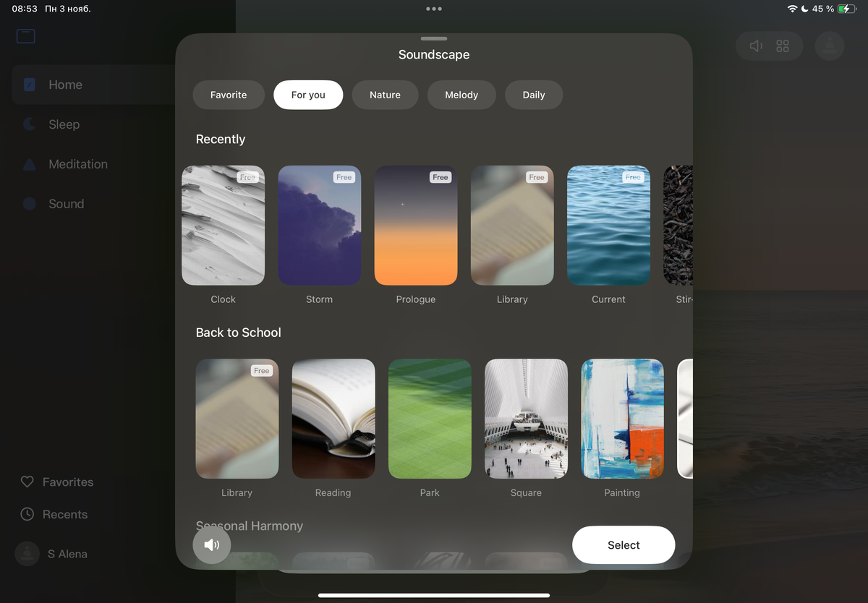Click the Prologue label text
This screenshot has width=868, height=603.
pos(416,299)
